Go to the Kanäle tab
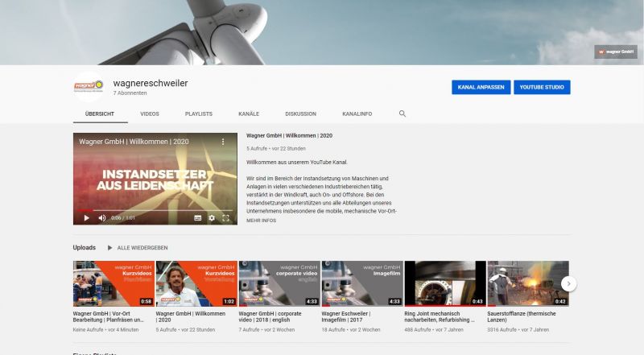Viewport: 644px width, 355px height. point(249,114)
